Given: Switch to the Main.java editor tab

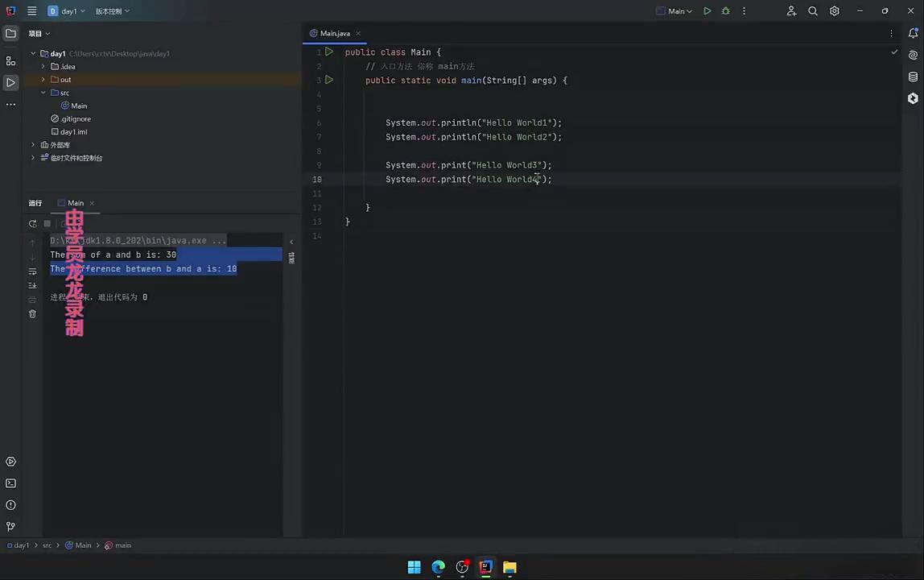Looking at the screenshot, I should [335, 33].
